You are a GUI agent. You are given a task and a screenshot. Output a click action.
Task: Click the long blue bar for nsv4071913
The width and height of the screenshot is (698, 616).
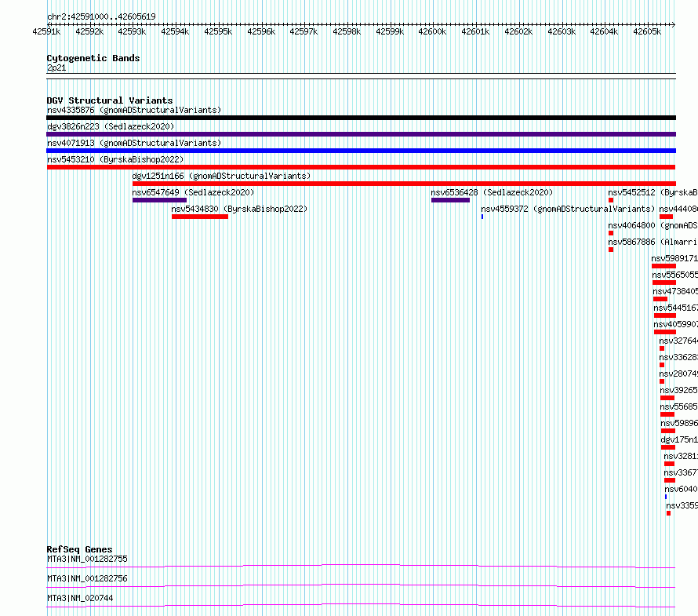pyautogui.click(x=361, y=151)
